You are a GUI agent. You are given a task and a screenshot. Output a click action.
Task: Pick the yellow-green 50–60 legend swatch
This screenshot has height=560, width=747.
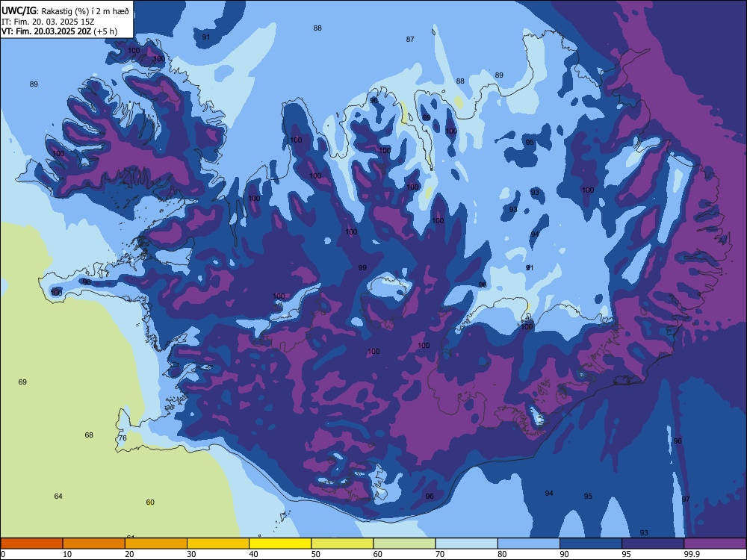(343, 544)
